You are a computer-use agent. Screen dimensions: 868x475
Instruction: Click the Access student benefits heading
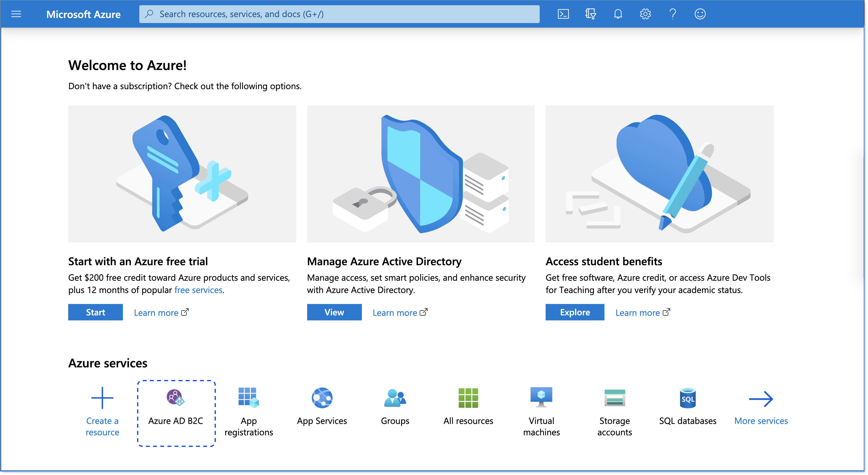tap(604, 261)
